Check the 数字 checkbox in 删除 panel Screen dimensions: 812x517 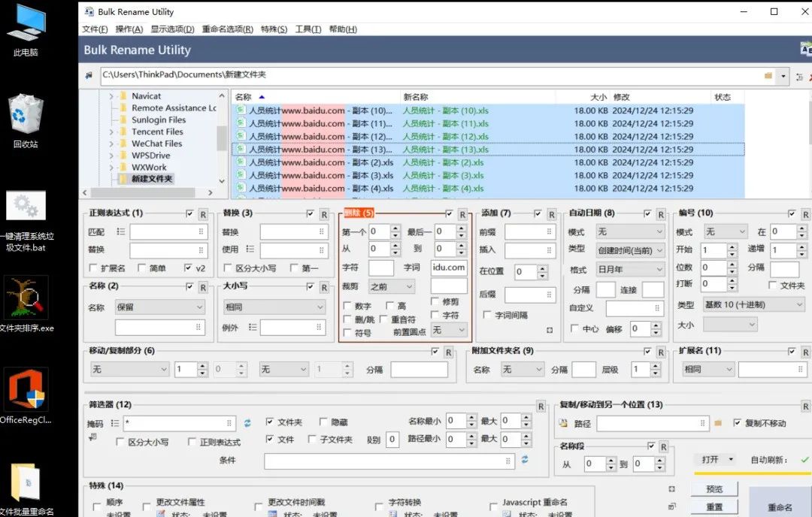point(347,306)
